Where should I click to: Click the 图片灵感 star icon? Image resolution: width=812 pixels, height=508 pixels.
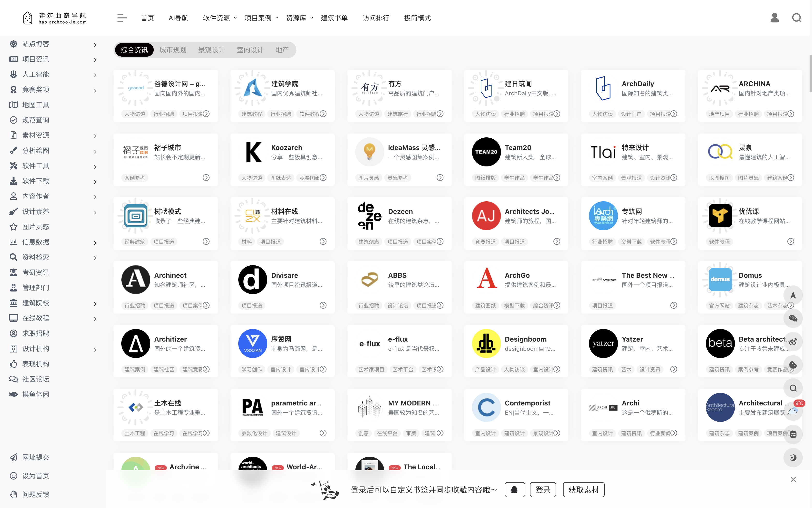coord(14,227)
